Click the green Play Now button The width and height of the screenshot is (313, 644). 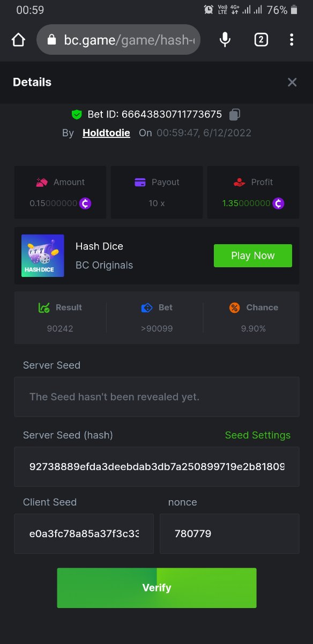coord(253,255)
